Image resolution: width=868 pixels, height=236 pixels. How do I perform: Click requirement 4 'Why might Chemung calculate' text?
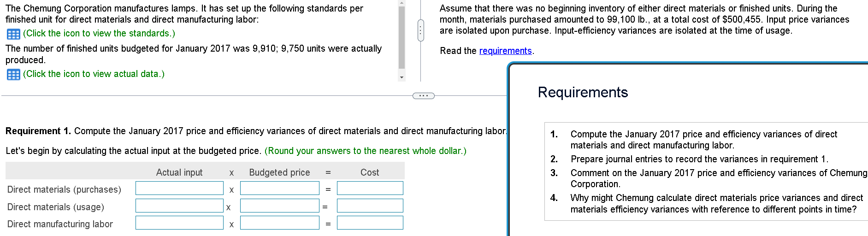717,203
